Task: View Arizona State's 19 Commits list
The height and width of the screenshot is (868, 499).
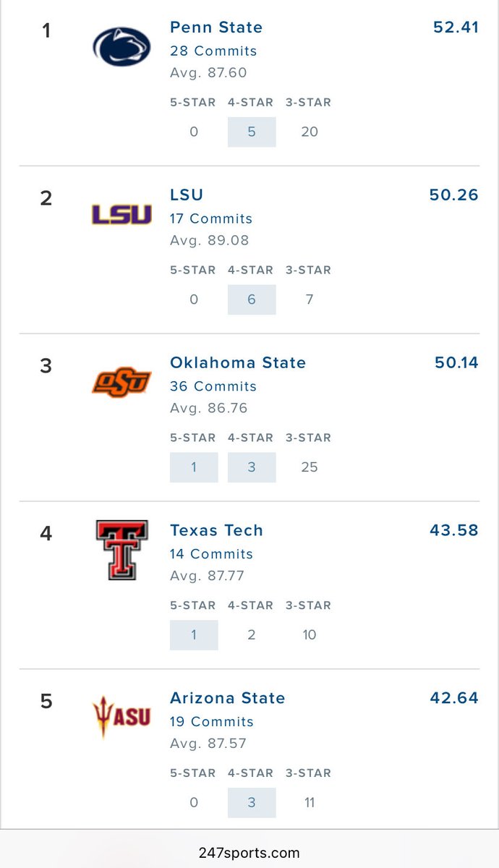Action: tap(212, 723)
